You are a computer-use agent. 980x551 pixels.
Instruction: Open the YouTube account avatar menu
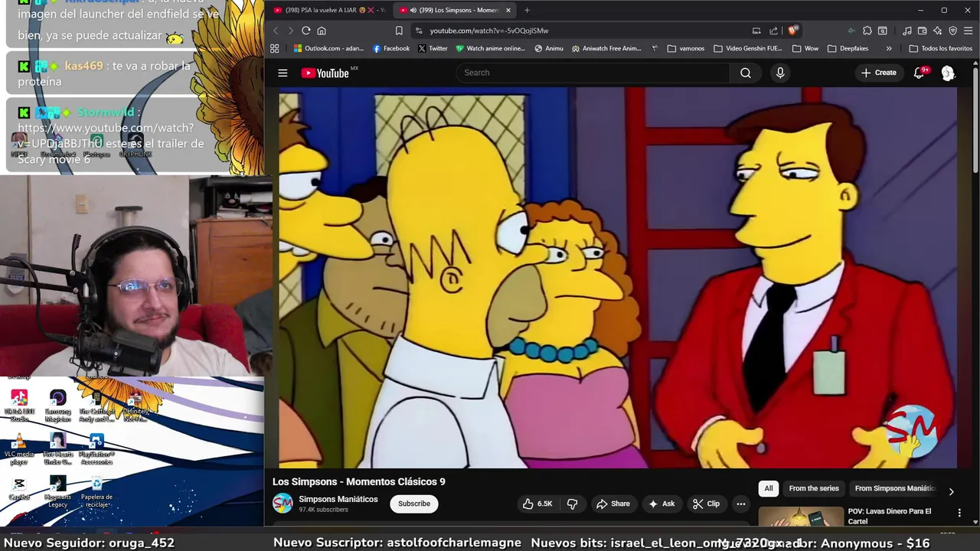(x=948, y=73)
